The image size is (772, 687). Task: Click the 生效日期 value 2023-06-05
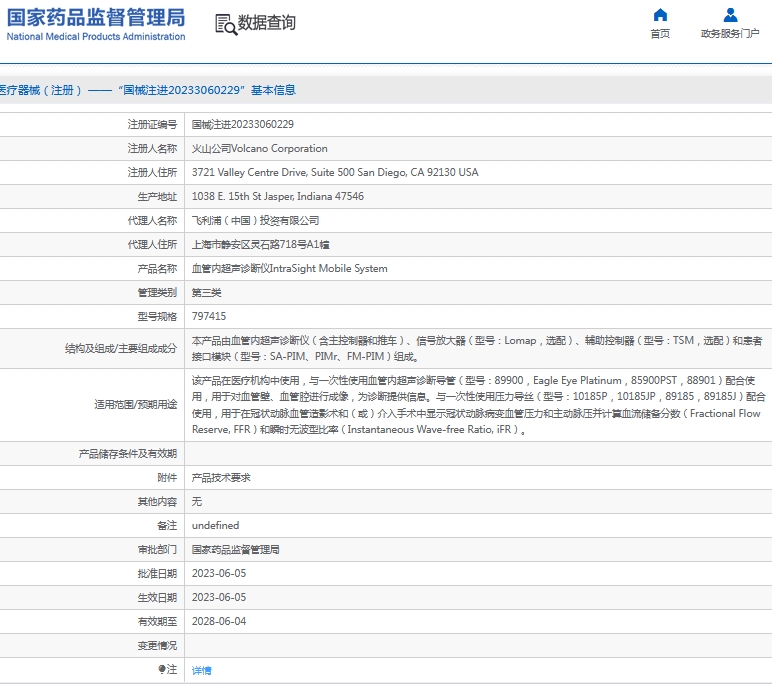pos(219,597)
